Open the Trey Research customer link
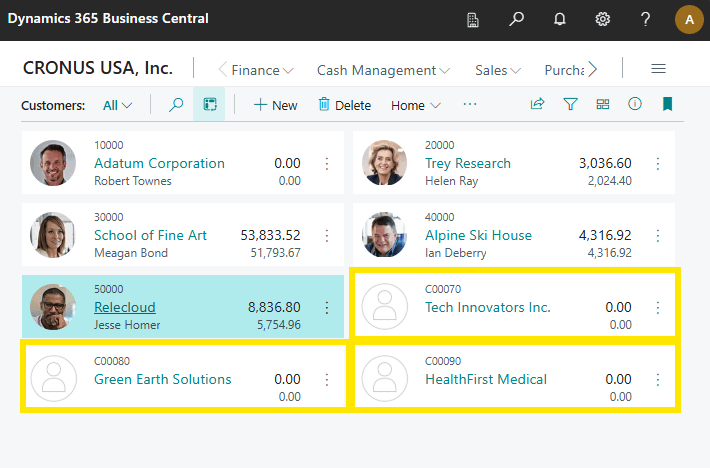The height and width of the screenshot is (468, 710). (x=467, y=163)
